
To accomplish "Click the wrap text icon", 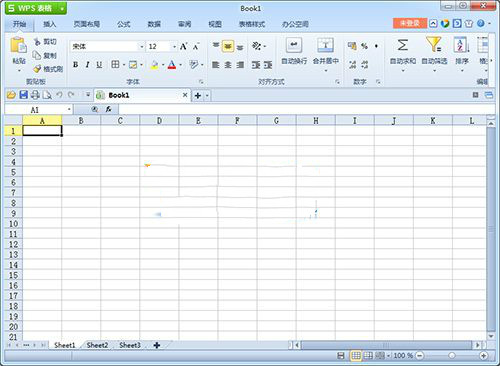I will [x=294, y=45].
